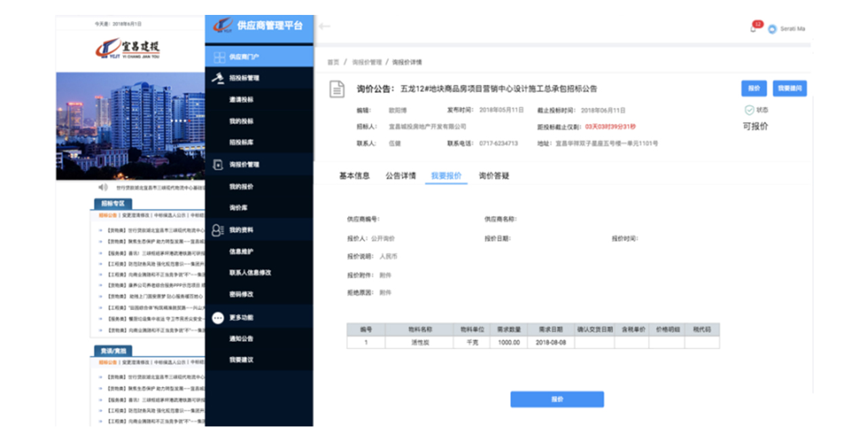Go to 首页 in the breadcrumb
The width and height of the screenshot is (868, 438).
(333, 62)
